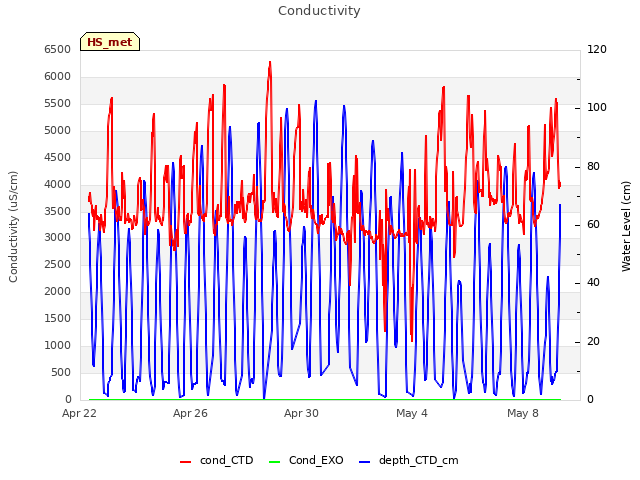Click the May 8 x-axis tick label
This screenshot has width=640, height=480.
[x=523, y=413]
